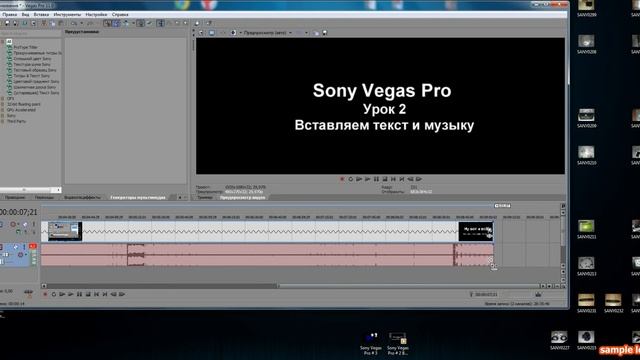Image resolution: width=640 pixels, height=360 pixels.
Task: Save preview snapshot to file
Action: tap(324, 33)
